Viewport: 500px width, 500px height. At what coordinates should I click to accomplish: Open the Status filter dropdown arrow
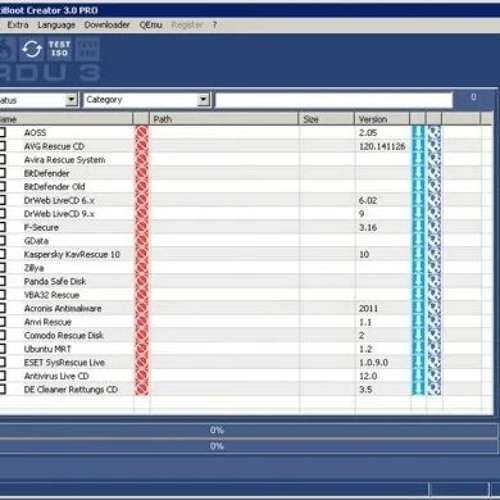71,99
